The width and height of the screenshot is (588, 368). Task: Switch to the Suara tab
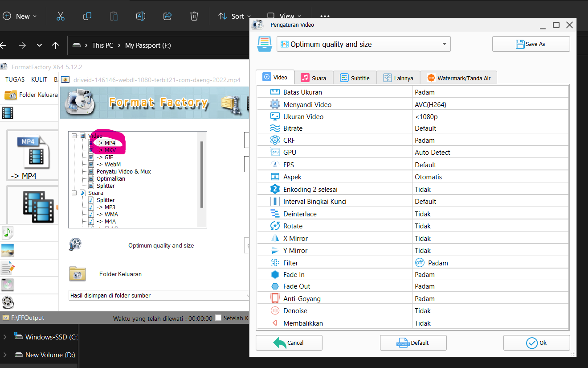(x=314, y=78)
